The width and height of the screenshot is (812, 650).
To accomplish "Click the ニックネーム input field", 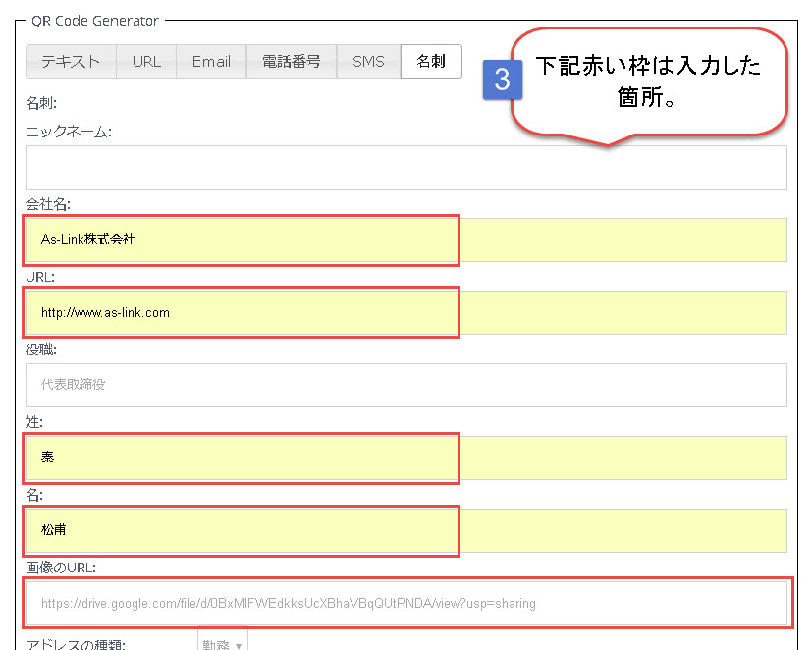I will click(x=406, y=167).
